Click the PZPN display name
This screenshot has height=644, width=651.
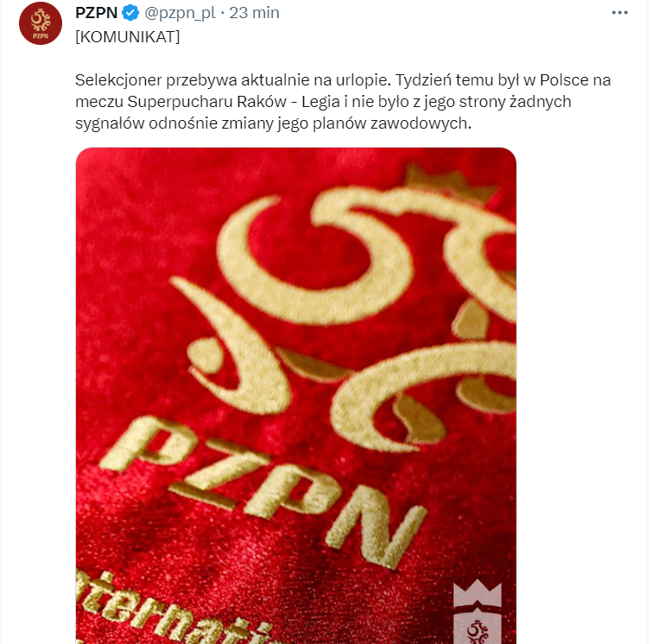pos(97,13)
